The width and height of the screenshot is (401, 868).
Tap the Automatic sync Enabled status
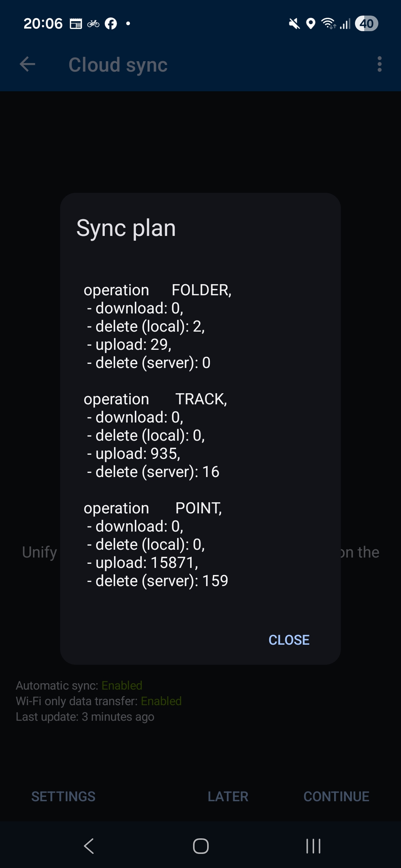tap(122, 685)
